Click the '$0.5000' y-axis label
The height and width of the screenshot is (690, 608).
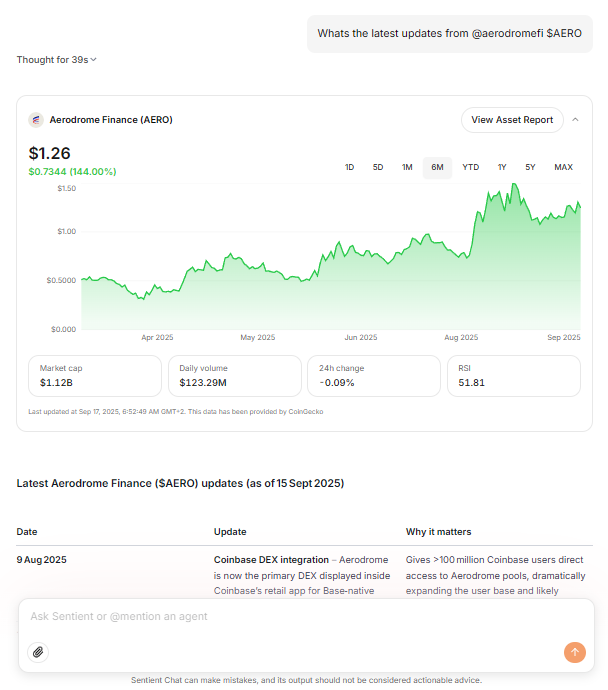[61, 280]
